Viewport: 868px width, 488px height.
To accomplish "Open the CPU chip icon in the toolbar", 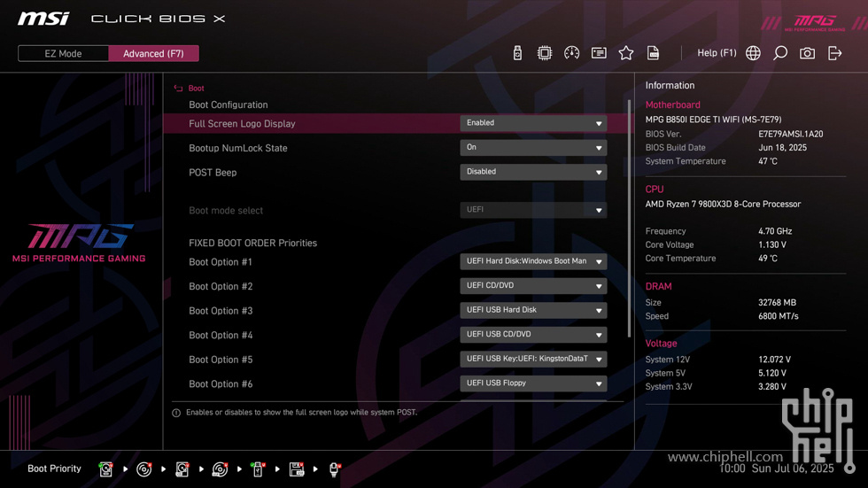I will pyautogui.click(x=545, y=53).
